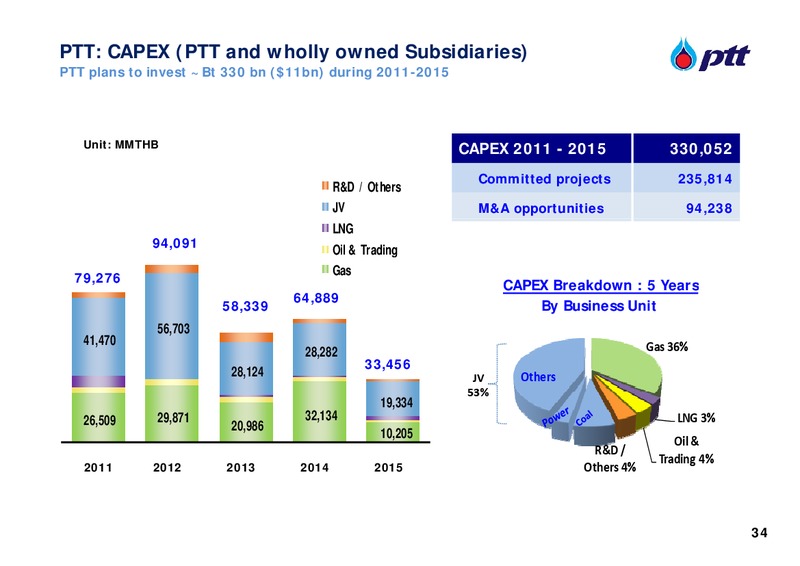800x566 pixels.
Task: Click the 2015 total value 33,456
Action: (x=387, y=364)
